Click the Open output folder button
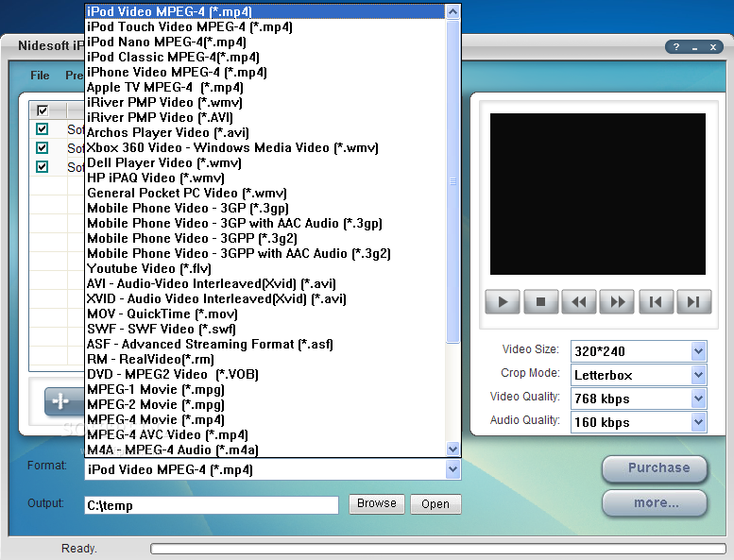 coord(435,503)
